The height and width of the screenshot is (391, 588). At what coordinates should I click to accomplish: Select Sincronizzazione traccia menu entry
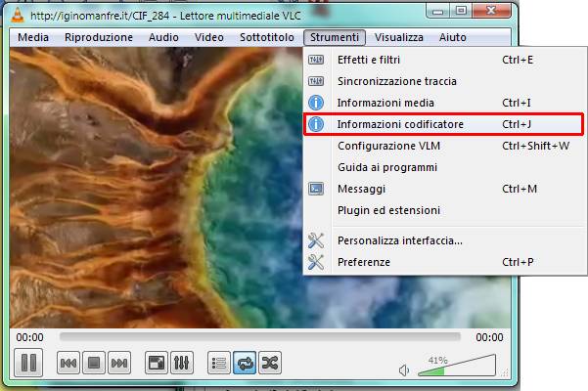click(444, 81)
